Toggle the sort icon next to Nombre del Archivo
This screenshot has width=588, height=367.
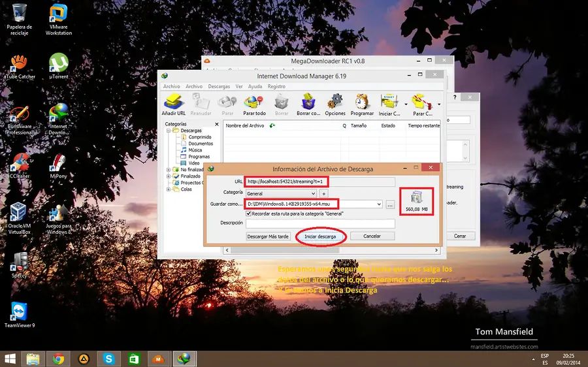point(272,125)
